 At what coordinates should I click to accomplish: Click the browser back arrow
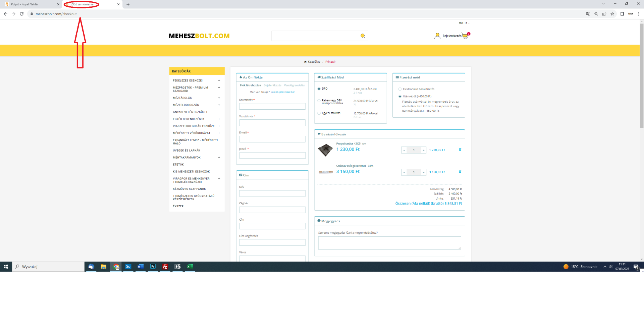pyautogui.click(x=5, y=14)
